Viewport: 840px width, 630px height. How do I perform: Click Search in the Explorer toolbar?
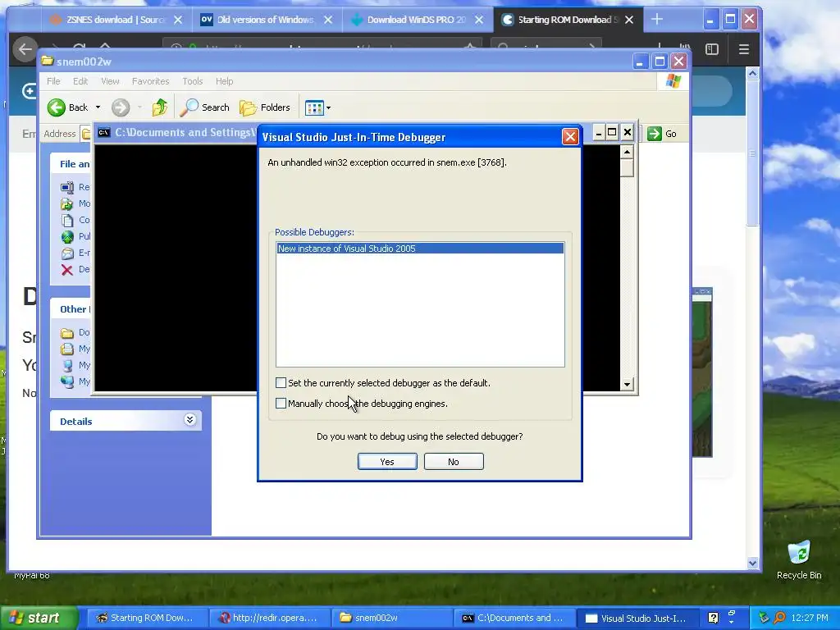pyautogui.click(x=204, y=107)
